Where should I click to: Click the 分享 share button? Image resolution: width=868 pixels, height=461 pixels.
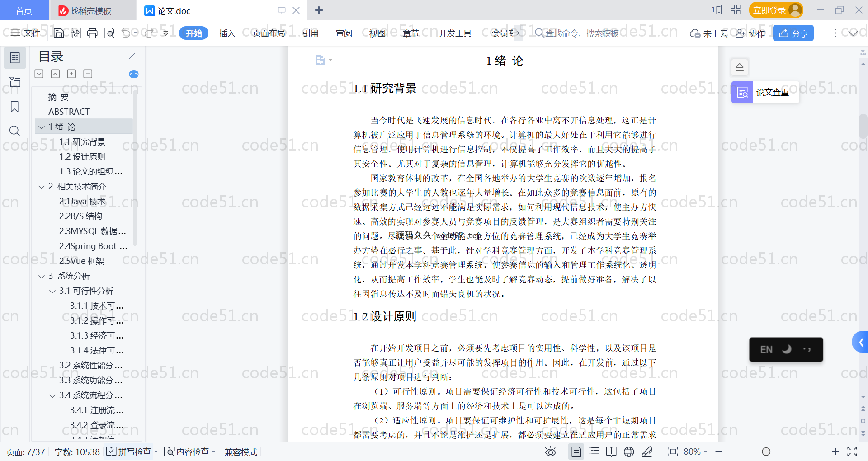(793, 33)
